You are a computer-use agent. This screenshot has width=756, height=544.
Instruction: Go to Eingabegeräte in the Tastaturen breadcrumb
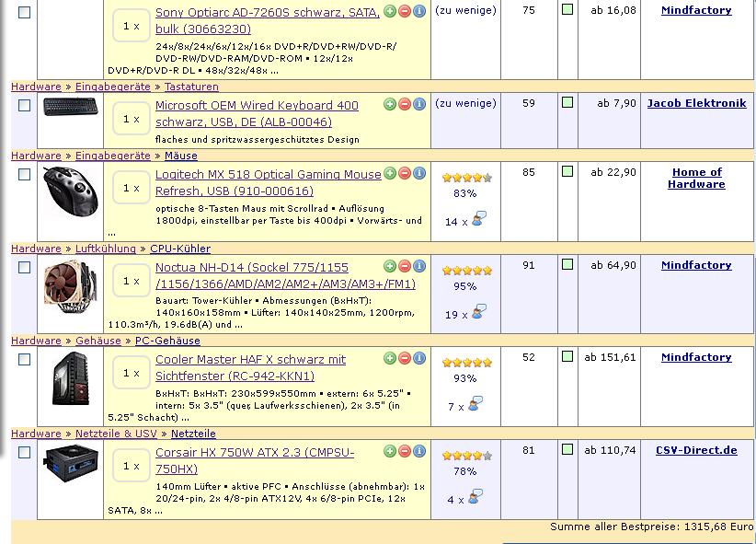(113, 87)
